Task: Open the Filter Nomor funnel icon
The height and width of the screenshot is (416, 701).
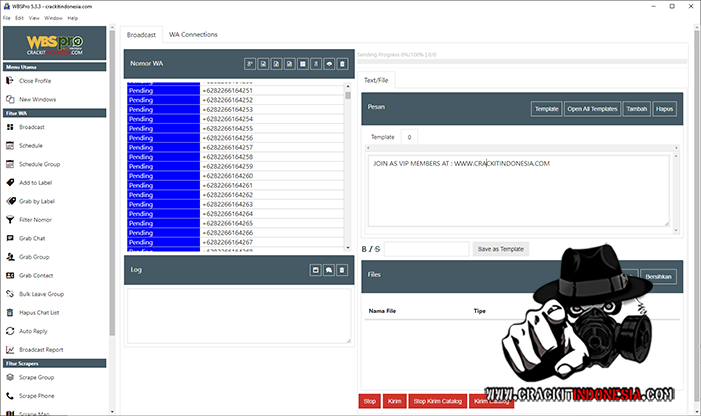Action: coord(10,220)
